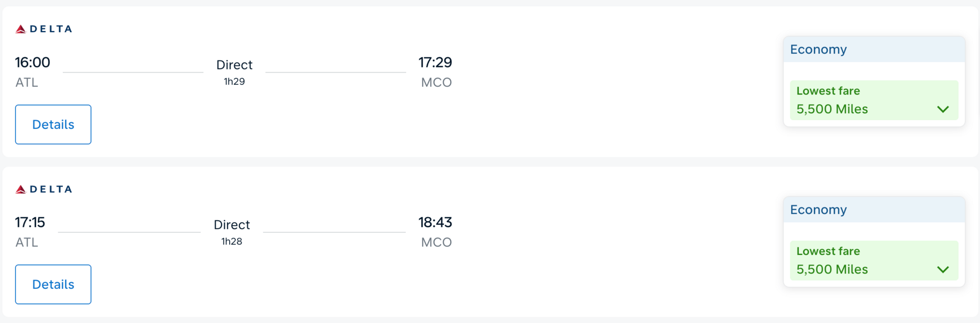Click the Delta logo on the 17:15 flight
Viewport: 980px width, 323px height.
coord(44,190)
